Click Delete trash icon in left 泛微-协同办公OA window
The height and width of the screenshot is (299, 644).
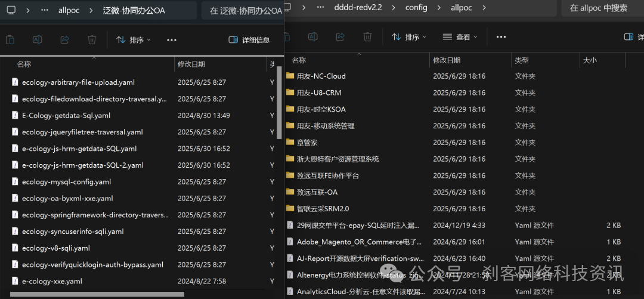coord(92,40)
